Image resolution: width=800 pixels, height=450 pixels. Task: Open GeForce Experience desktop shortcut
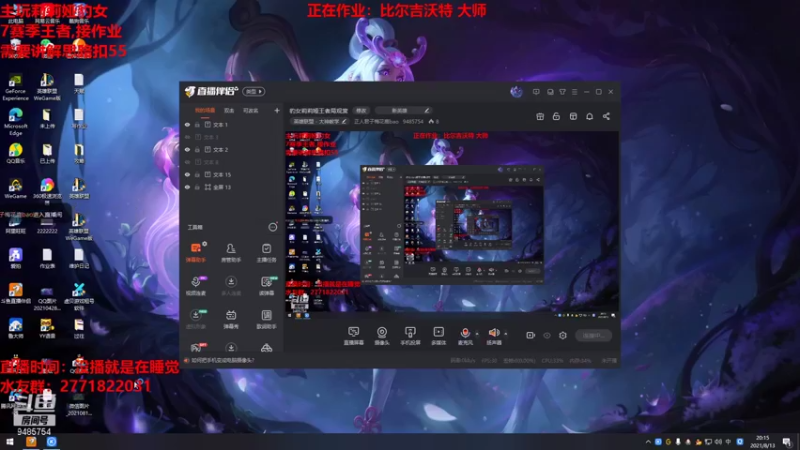15,87
